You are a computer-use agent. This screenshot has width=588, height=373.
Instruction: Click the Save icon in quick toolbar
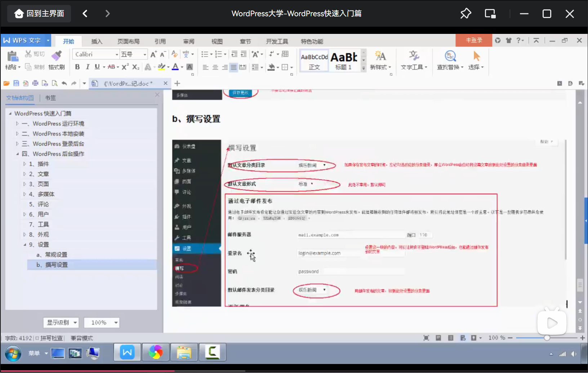point(16,84)
